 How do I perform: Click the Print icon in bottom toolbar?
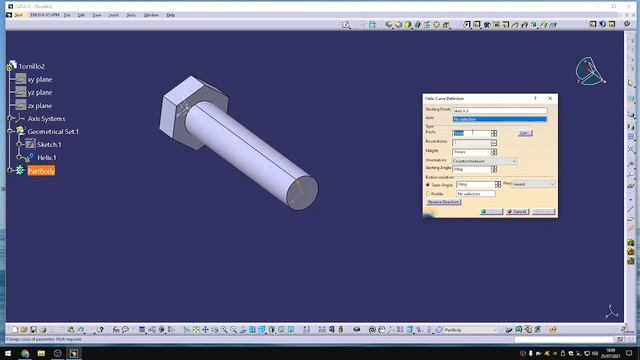click(x=43, y=329)
